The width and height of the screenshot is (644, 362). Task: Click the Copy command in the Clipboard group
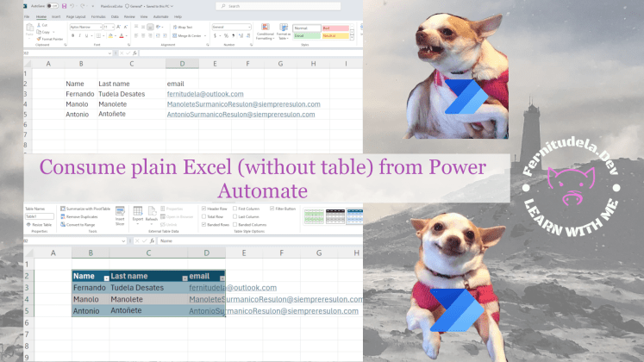[x=43, y=32]
